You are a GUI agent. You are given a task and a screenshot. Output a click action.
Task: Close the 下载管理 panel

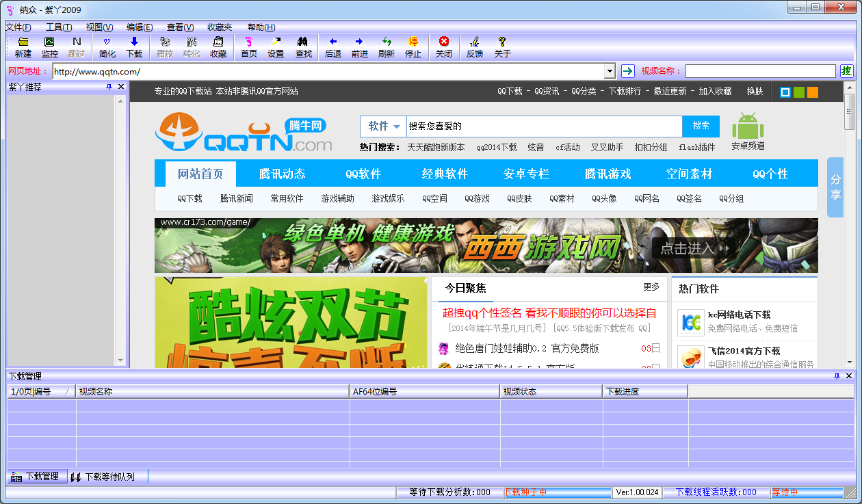pos(849,376)
